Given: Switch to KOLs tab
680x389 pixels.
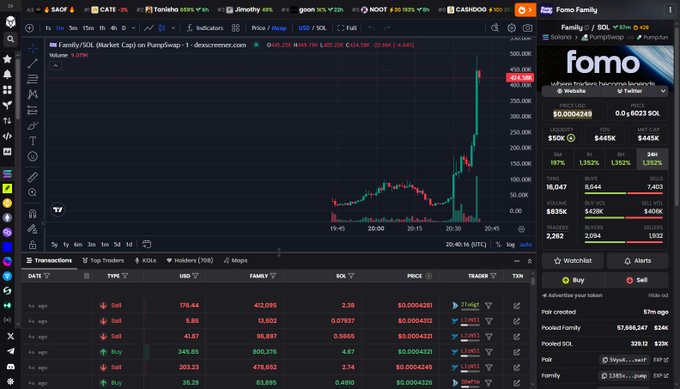Looking at the screenshot, I should (x=145, y=261).
